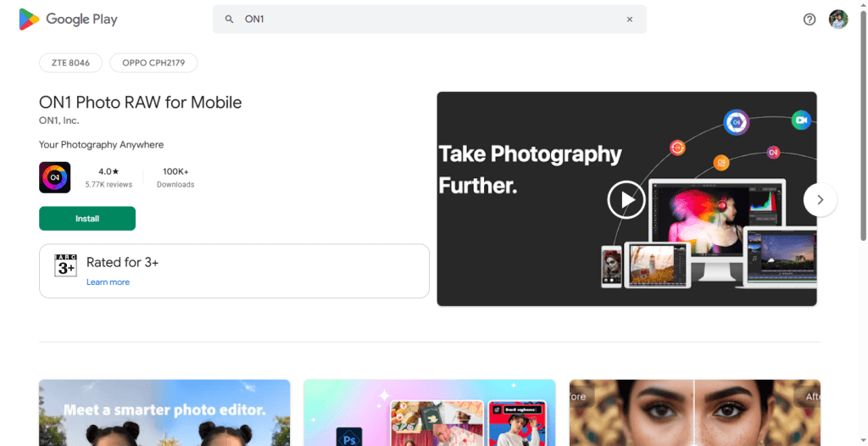
Task: Click the Your Photography Anywhere tagline
Action: click(102, 145)
